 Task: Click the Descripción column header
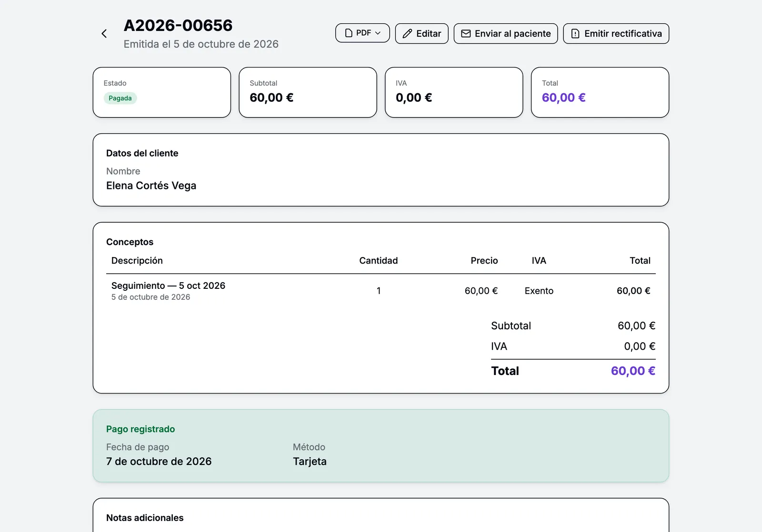point(137,261)
